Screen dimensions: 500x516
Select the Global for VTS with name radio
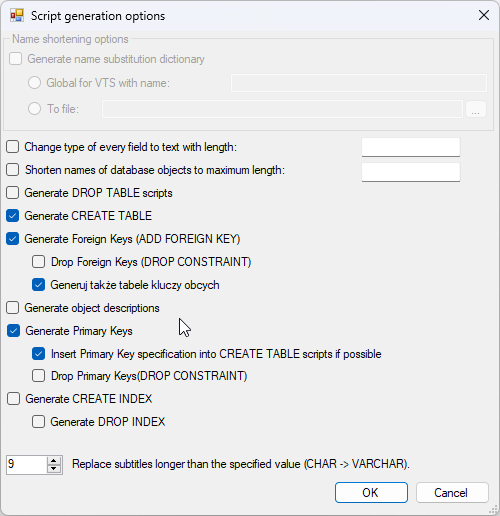34,82
